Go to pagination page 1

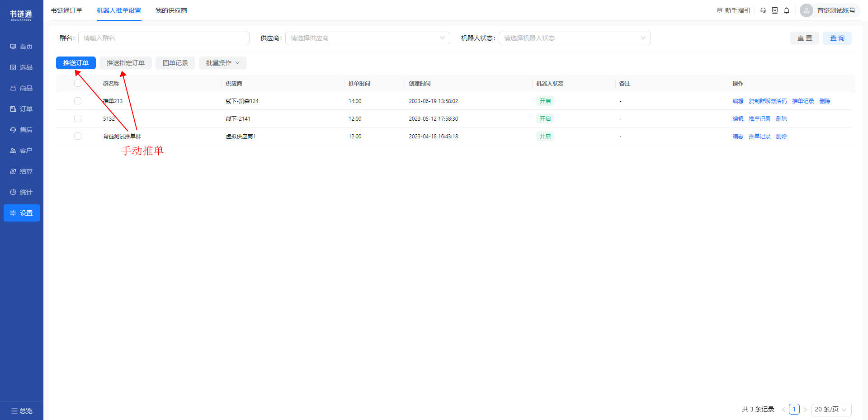tap(794, 409)
